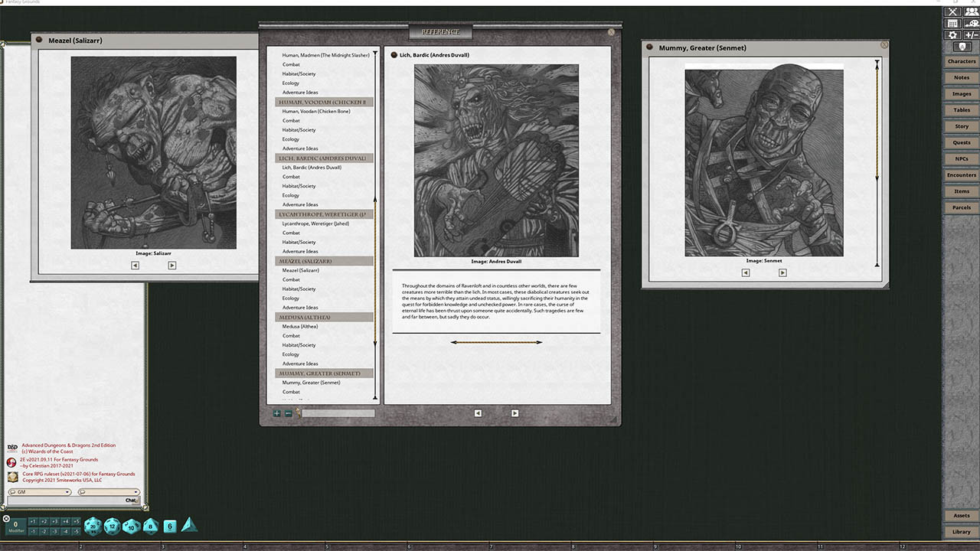
Task: Select Medusa (Althea) in reference list
Action: point(300,327)
